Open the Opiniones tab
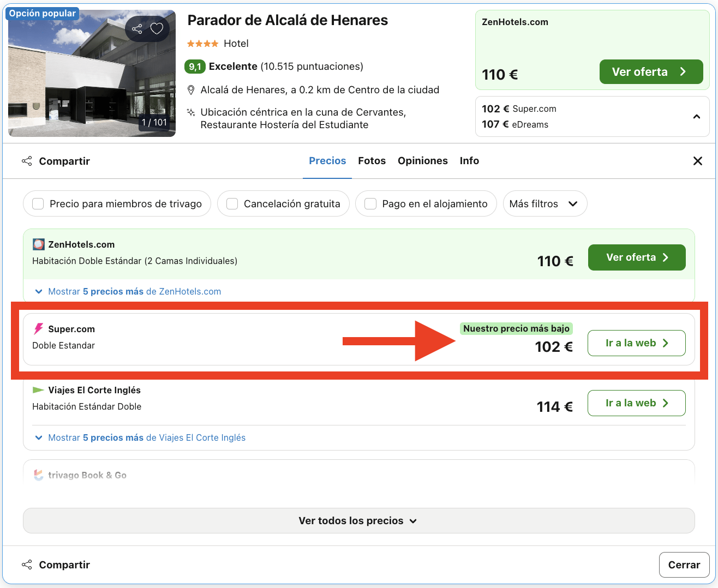This screenshot has width=718, height=588. (x=422, y=161)
